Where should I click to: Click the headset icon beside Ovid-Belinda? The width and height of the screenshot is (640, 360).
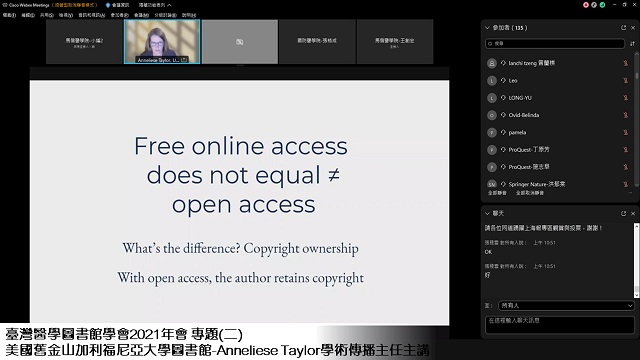pyautogui.click(x=503, y=115)
